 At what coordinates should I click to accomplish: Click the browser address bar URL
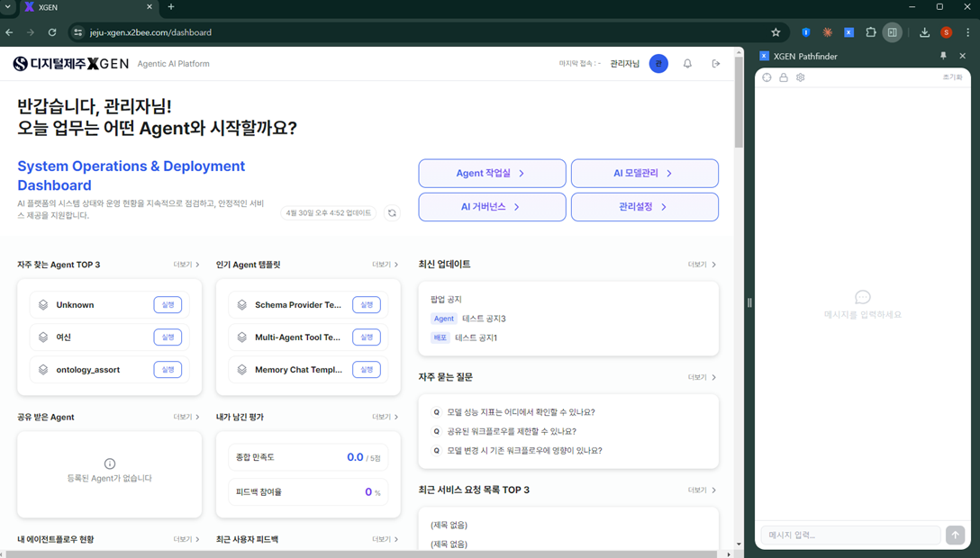pyautogui.click(x=150, y=32)
